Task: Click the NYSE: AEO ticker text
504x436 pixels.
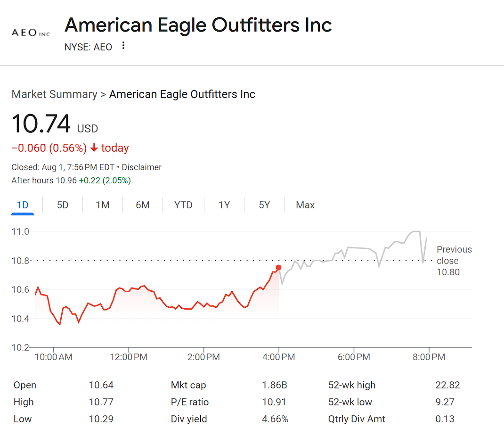Action: pyautogui.click(x=89, y=47)
